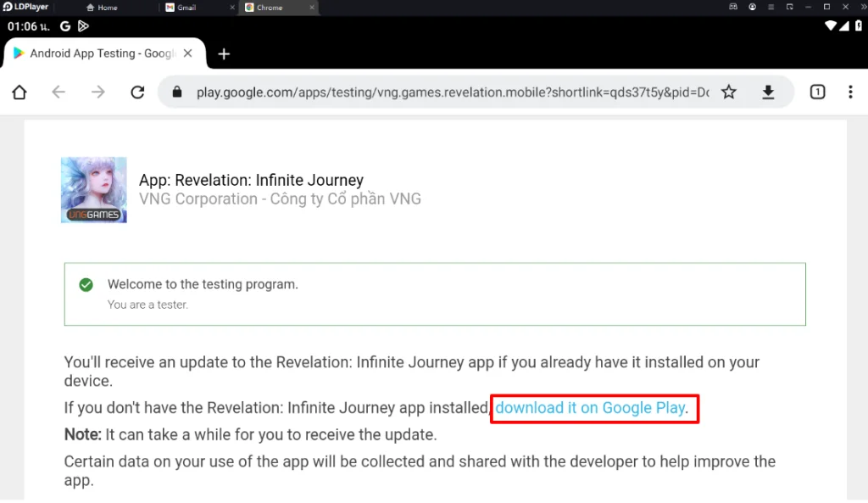Click the download page icon

click(x=768, y=92)
